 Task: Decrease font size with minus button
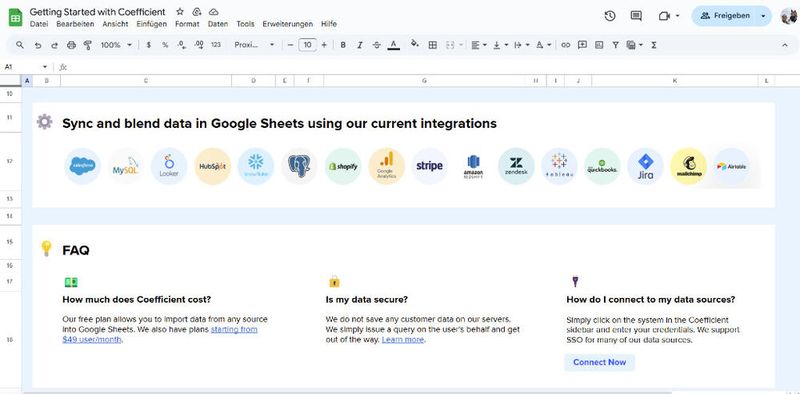coord(291,45)
